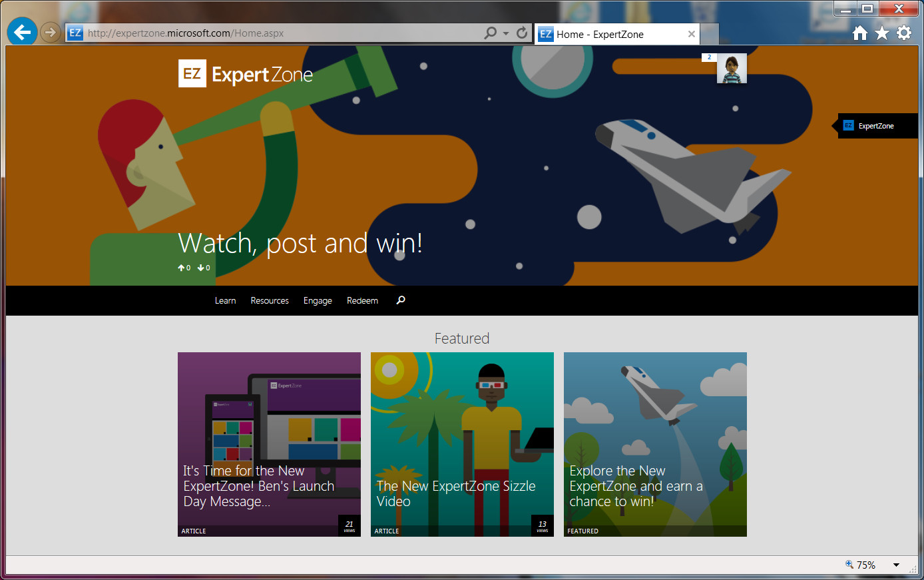Open Favorites with the star icon
The width and height of the screenshot is (924, 580).
click(x=881, y=32)
